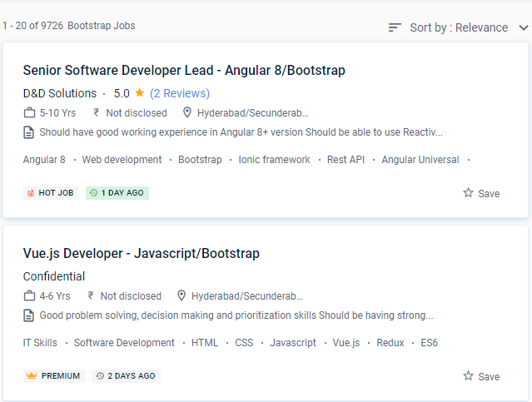Click the Angular Universal skill tag

420,160
